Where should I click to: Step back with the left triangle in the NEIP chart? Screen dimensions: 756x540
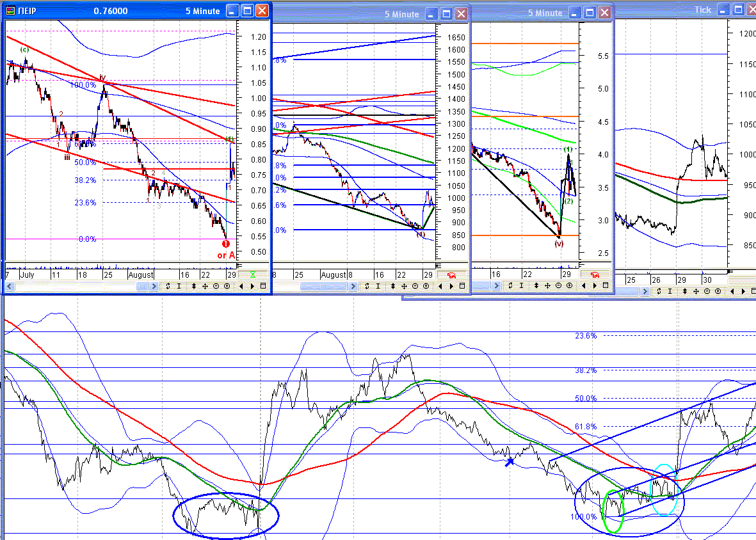(x=241, y=286)
